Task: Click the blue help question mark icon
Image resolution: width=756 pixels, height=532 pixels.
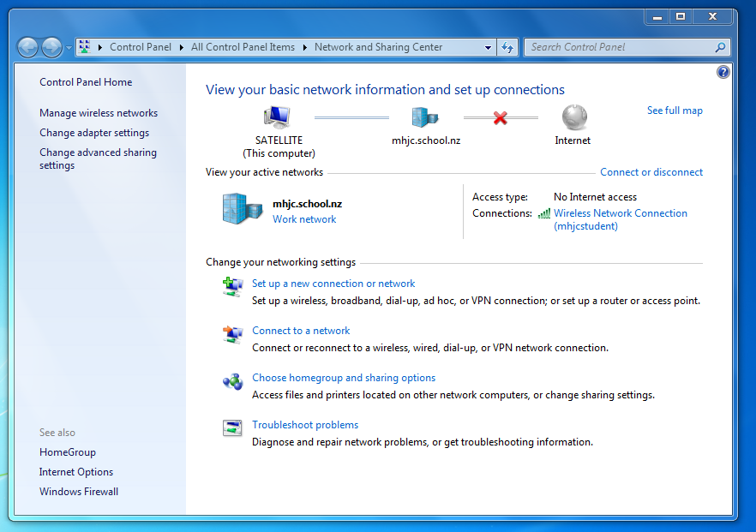Action: (723, 73)
